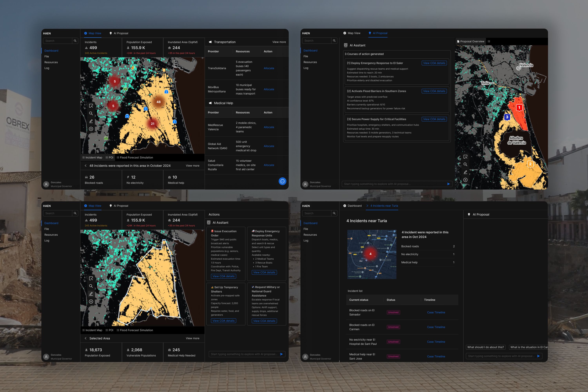588x392 pixels.
Task: Click the lightning bolt power outage marker
Action: (x=133, y=68)
